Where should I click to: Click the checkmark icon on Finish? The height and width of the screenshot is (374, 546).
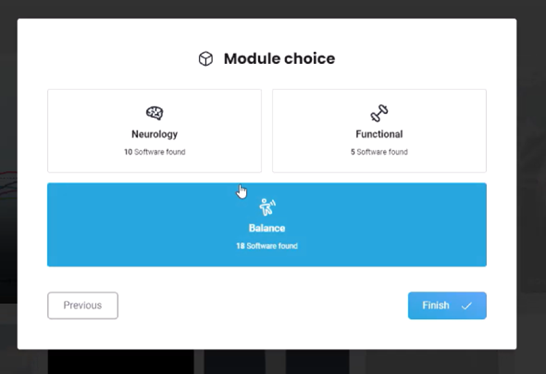coord(467,306)
